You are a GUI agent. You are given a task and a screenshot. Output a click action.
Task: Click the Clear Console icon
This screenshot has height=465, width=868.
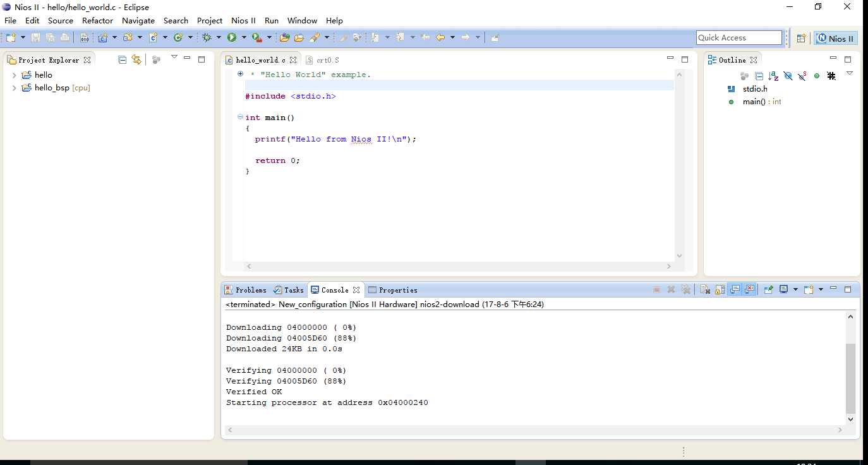click(706, 289)
